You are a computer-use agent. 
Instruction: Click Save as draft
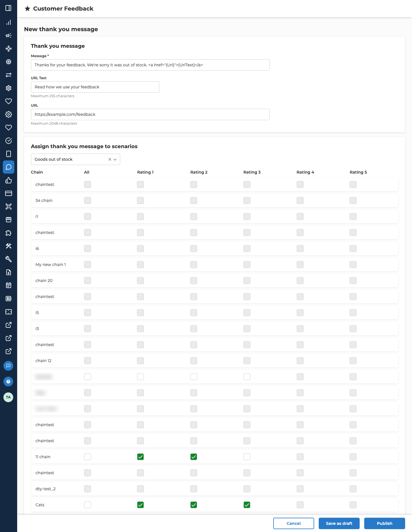coord(339,523)
